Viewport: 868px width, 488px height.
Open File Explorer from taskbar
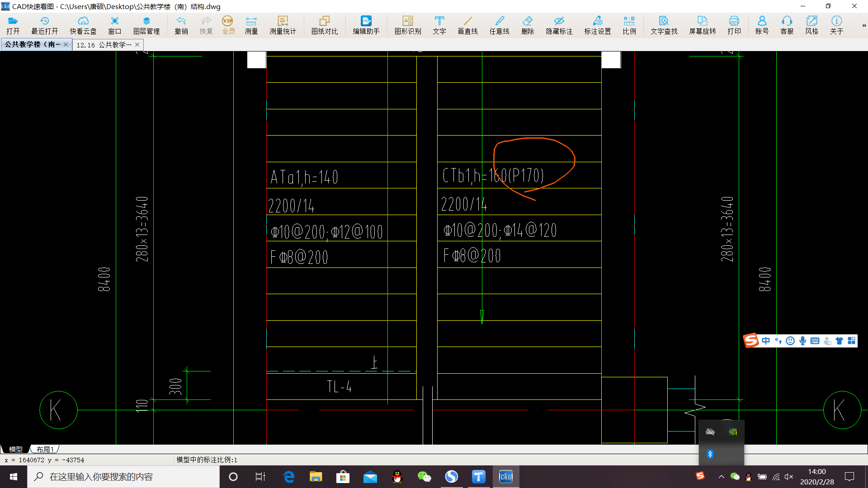tap(316, 477)
